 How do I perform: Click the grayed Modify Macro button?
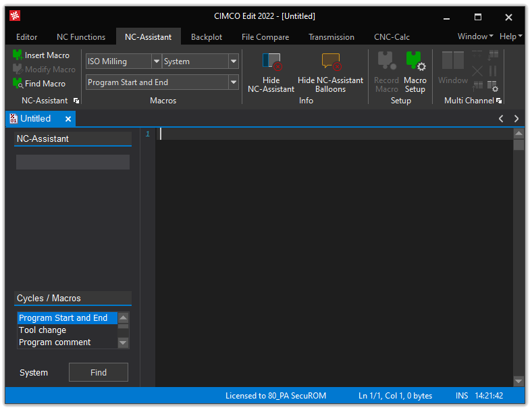[44, 70]
